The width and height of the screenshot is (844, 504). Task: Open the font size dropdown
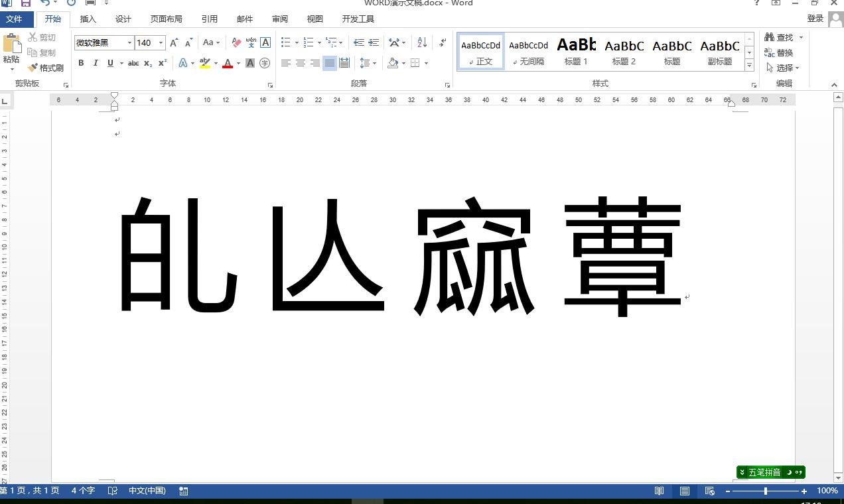pyautogui.click(x=160, y=42)
